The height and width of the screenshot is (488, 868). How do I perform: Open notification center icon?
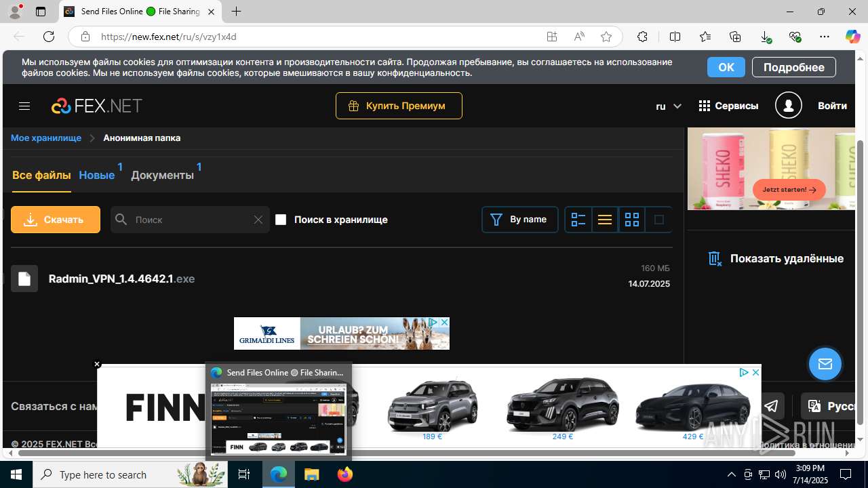[846, 474]
